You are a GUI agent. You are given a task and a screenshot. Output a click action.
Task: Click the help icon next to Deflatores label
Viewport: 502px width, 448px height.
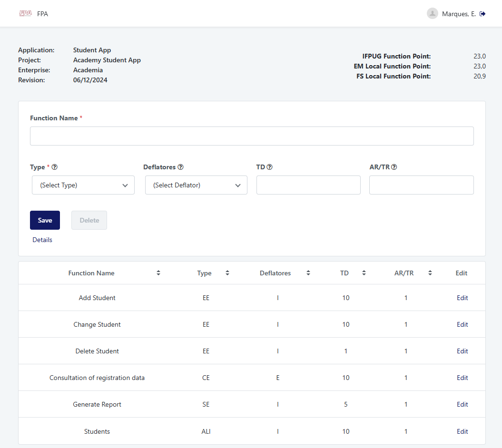pos(181,167)
